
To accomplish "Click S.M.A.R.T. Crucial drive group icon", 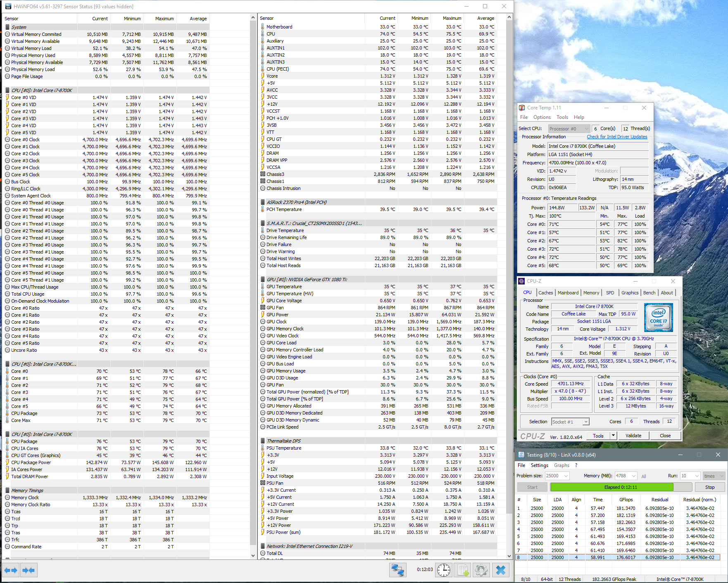I will (263, 223).
